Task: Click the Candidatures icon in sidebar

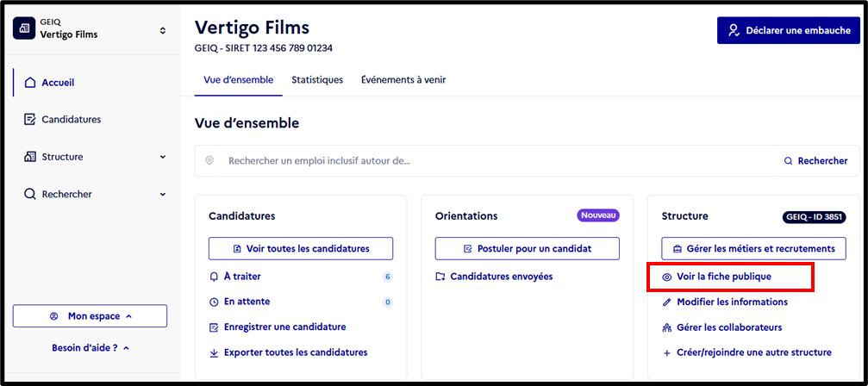Action: click(x=30, y=120)
